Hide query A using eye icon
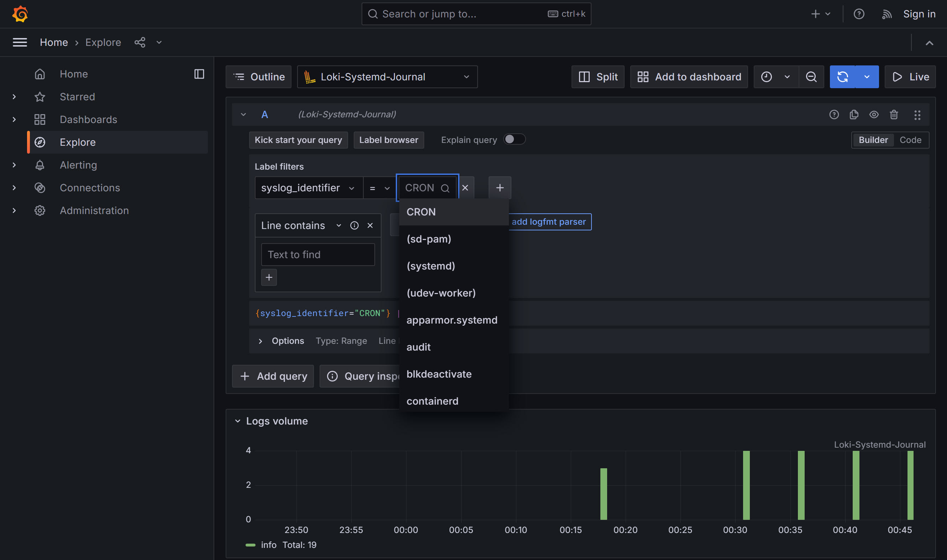This screenshot has width=947, height=560. click(874, 114)
